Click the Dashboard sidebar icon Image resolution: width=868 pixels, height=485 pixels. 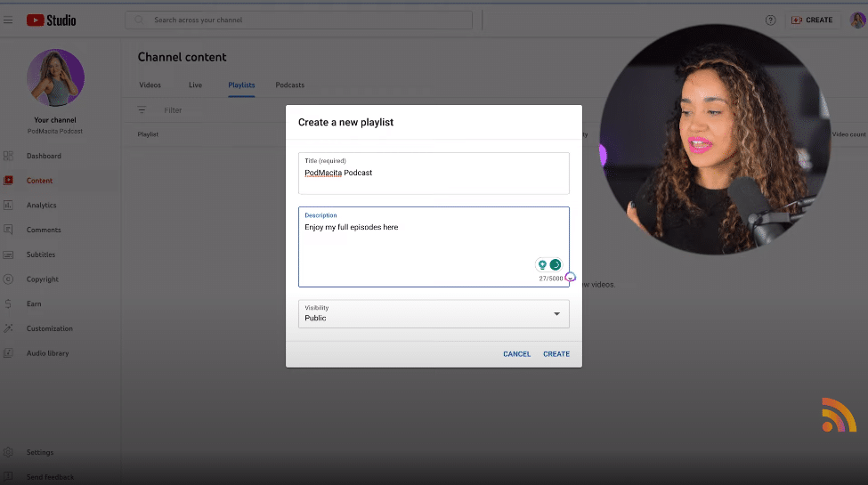[8, 156]
